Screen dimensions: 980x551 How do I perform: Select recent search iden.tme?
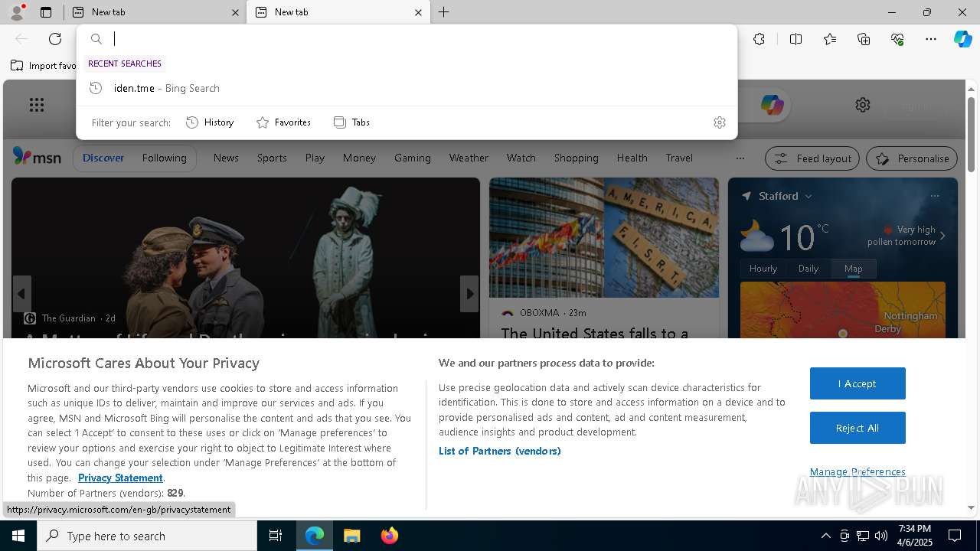click(407, 88)
